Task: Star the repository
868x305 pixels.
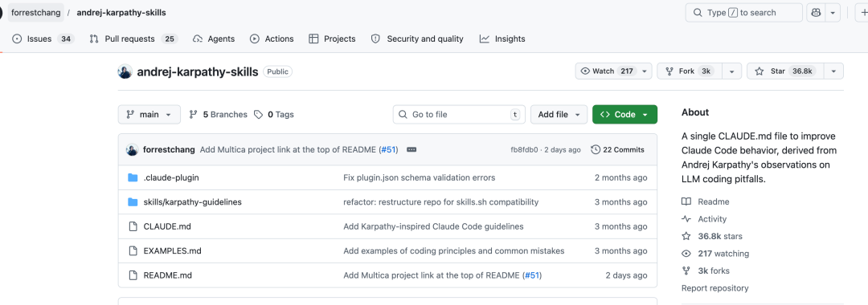Action: 785,71
